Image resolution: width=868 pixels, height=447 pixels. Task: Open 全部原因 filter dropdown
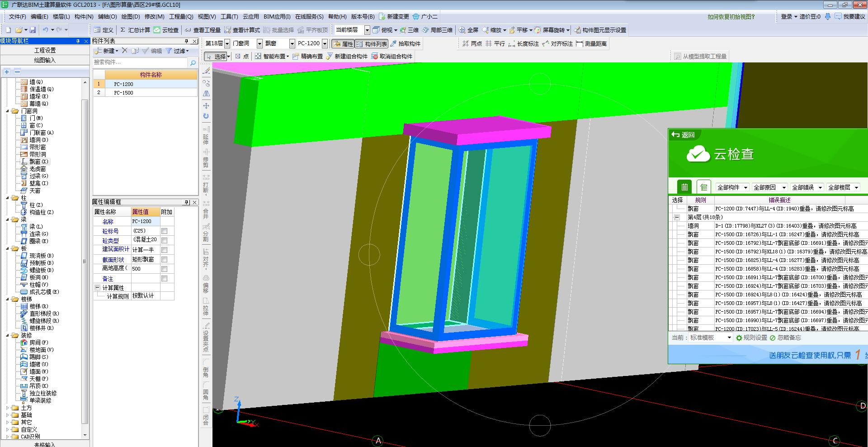coord(769,187)
